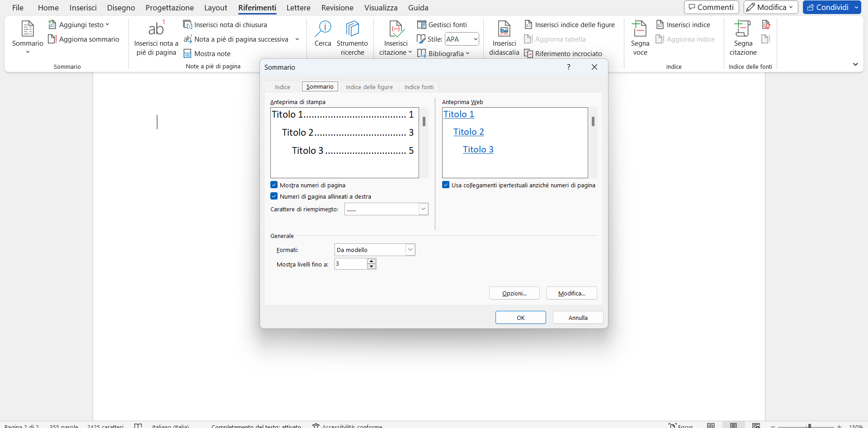The height and width of the screenshot is (428, 868).
Task: Switch to Indice delle figure tab
Action: (369, 87)
